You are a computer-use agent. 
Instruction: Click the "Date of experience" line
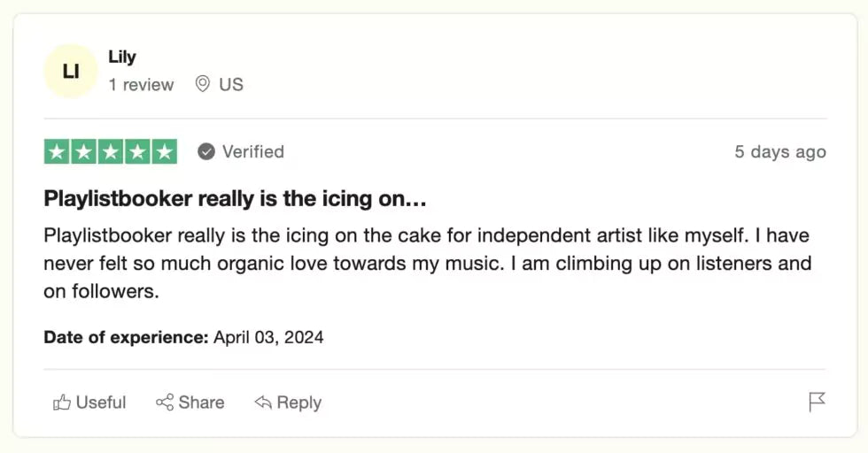183,337
